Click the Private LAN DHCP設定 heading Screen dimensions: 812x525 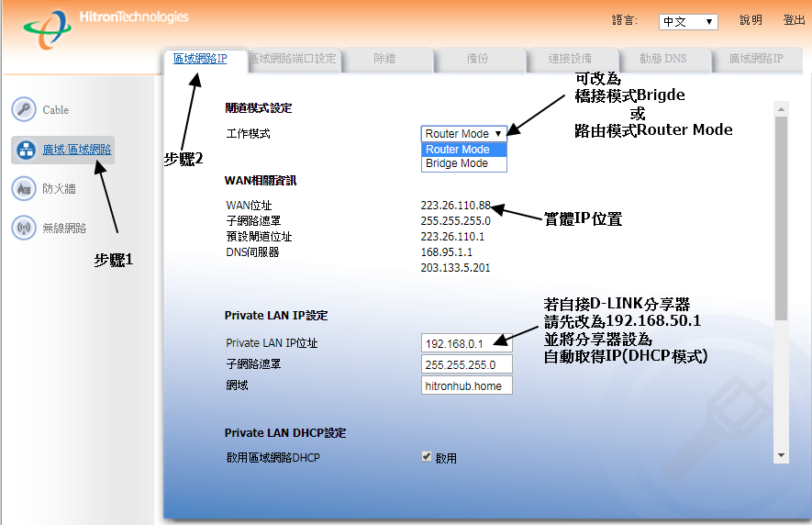click(285, 432)
